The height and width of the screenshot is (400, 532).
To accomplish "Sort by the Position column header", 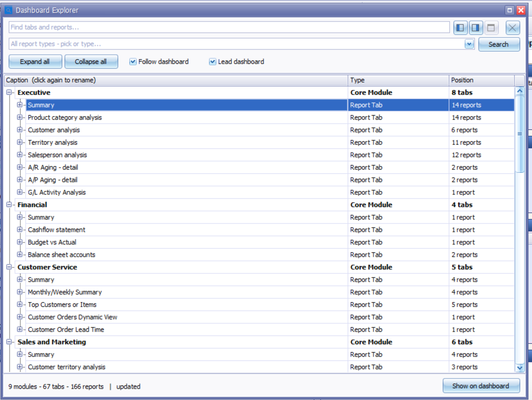I will [x=482, y=80].
